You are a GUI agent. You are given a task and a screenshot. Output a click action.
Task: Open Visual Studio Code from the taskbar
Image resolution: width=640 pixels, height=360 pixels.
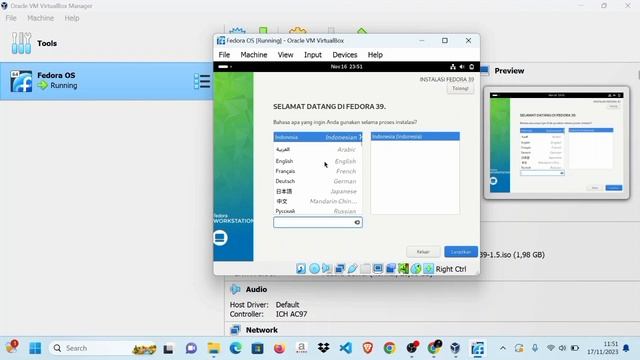point(345,348)
